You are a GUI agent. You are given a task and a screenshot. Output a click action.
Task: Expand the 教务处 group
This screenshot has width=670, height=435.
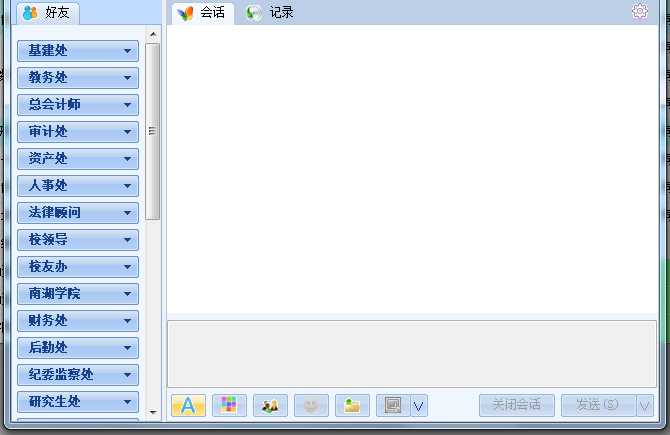(78, 78)
